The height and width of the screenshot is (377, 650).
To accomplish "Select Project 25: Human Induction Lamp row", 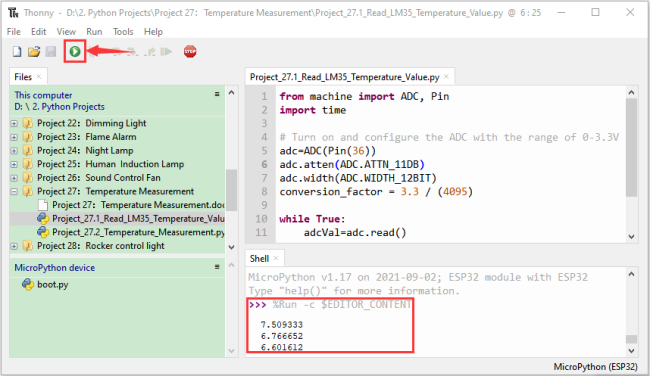I will coord(117,164).
